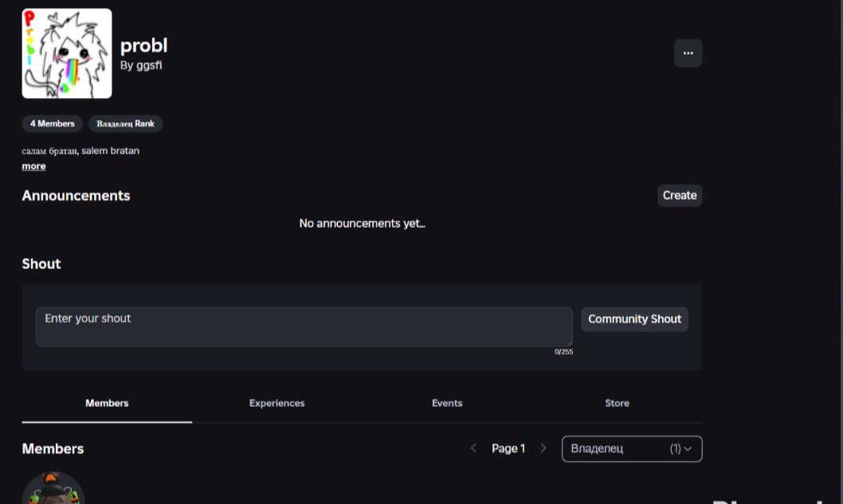Select the Page 1 indicator
The width and height of the screenshot is (843, 504).
click(508, 448)
